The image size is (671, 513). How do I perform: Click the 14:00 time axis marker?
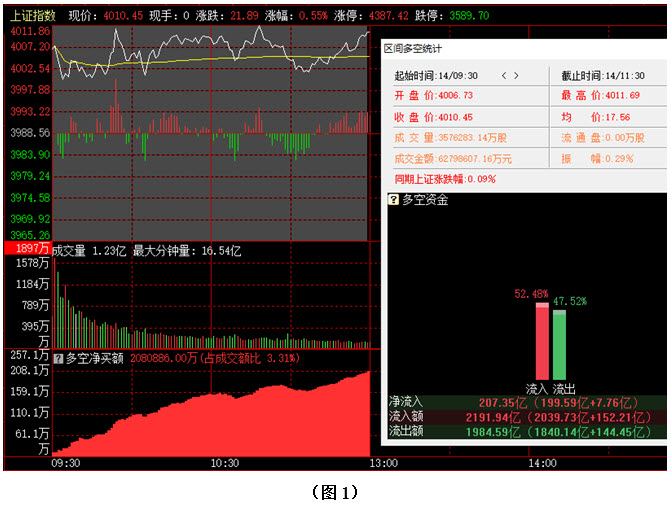(x=541, y=464)
